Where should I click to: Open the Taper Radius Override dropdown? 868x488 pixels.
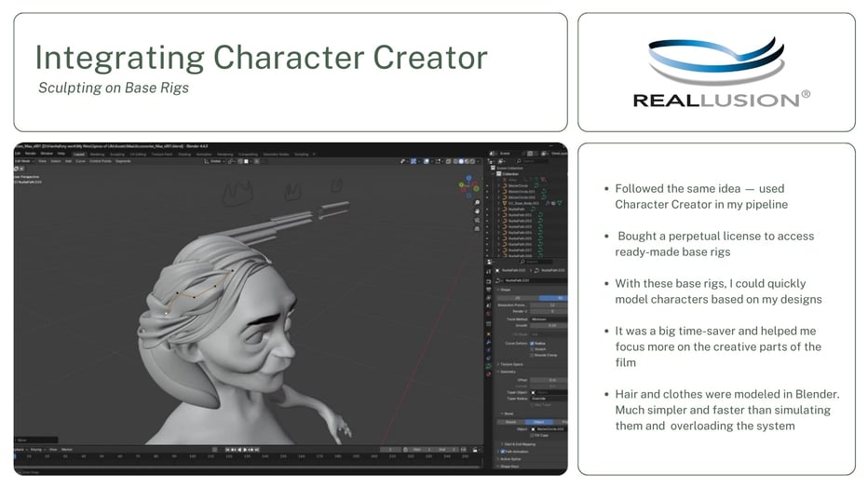549,399
